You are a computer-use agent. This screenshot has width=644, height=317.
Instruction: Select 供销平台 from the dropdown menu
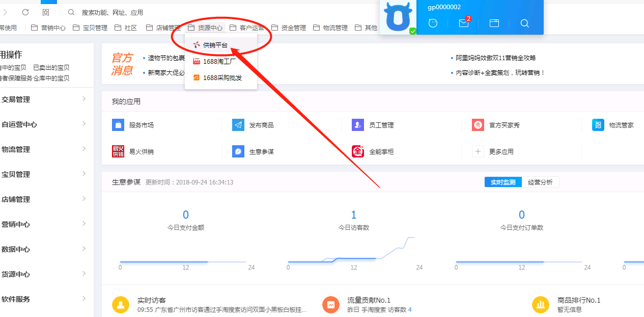pyautogui.click(x=215, y=45)
